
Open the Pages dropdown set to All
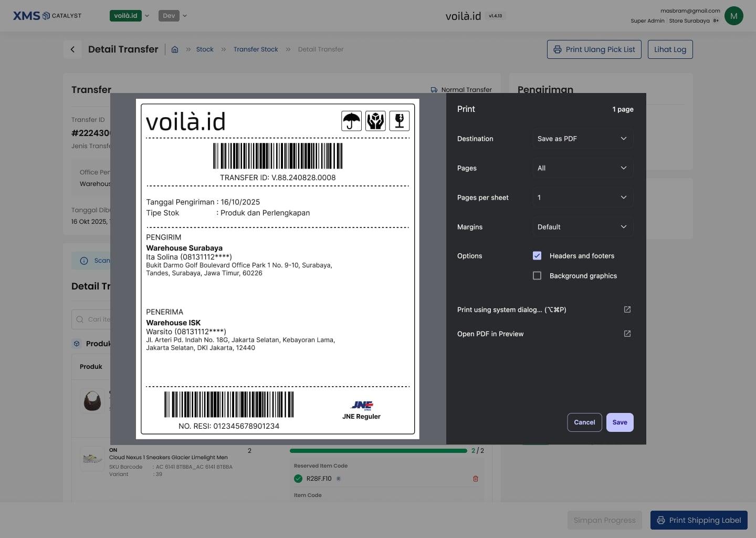tap(582, 168)
